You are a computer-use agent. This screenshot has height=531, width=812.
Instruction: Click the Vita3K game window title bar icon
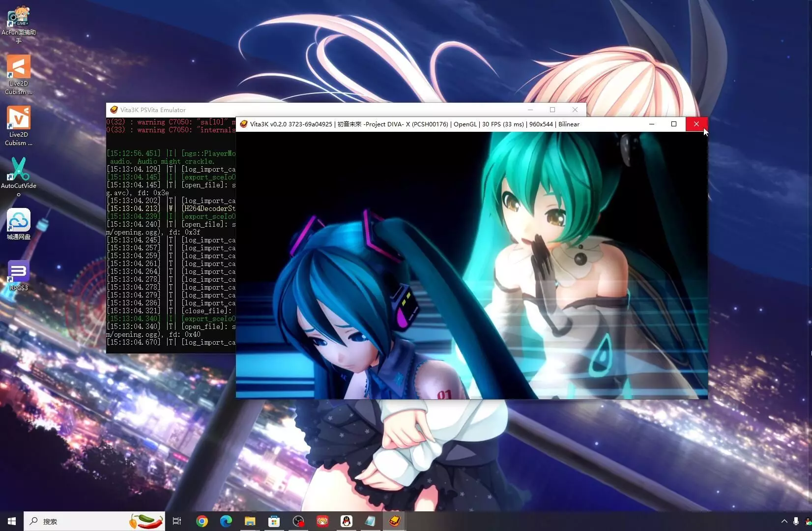click(243, 124)
